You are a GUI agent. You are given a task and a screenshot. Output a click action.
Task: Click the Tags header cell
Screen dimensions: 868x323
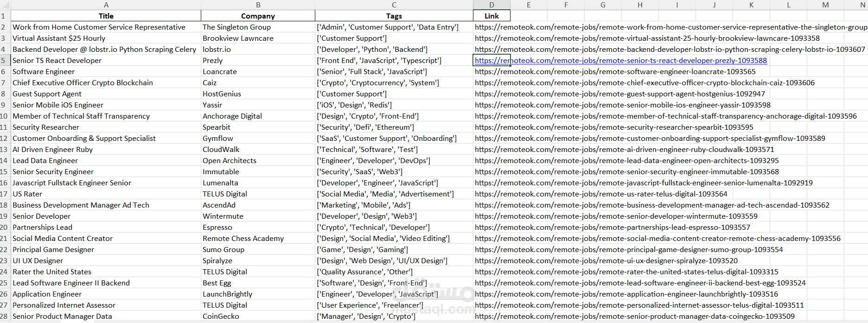click(394, 16)
